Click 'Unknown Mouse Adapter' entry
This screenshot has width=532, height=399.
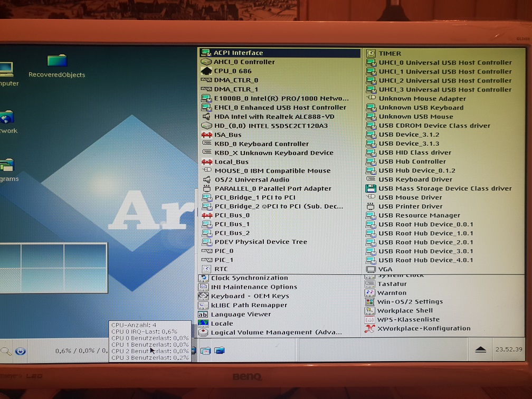point(422,99)
